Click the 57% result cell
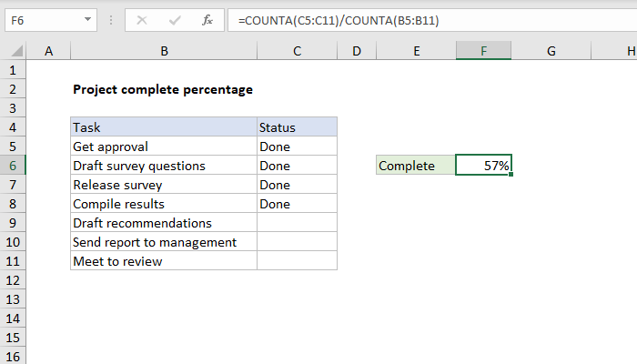Screen dimensions: 637x364 click(x=483, y=166)
